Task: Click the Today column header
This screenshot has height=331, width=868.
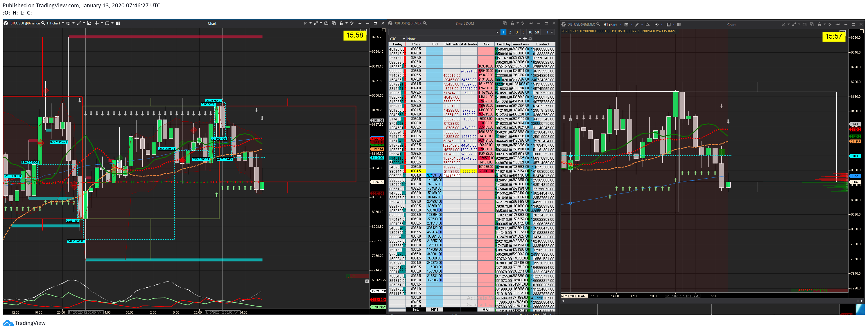Action: pyautogui.click(x=397, y=44)
